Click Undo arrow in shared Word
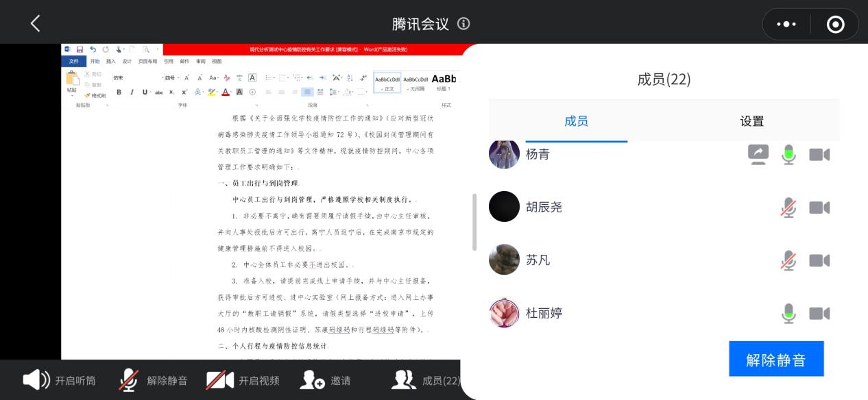 93,49
